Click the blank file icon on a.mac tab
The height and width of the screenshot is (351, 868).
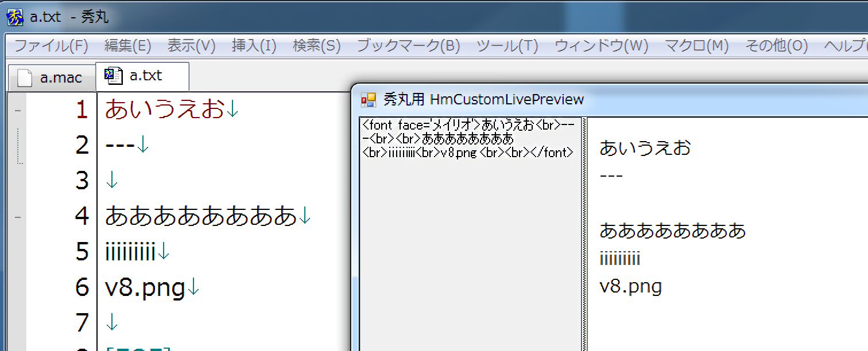(24, 78)
